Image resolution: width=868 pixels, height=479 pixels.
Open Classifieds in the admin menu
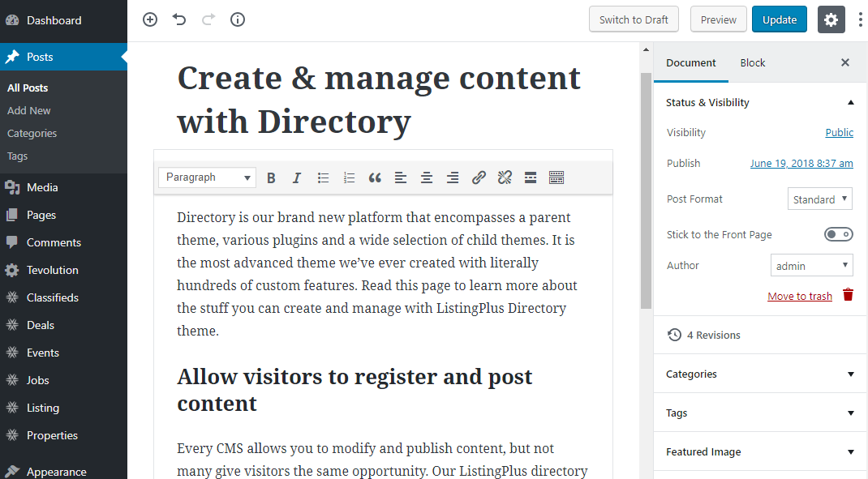point(63,297)
